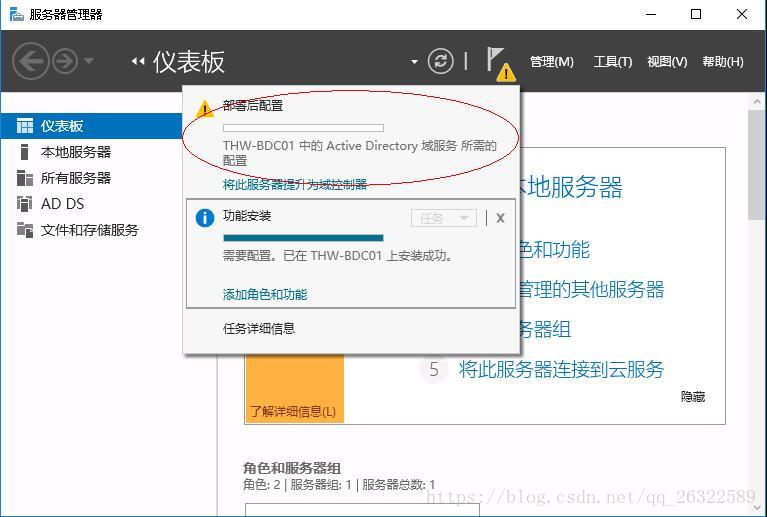Open 任务详细信息 link

click(x=259, y=329)
